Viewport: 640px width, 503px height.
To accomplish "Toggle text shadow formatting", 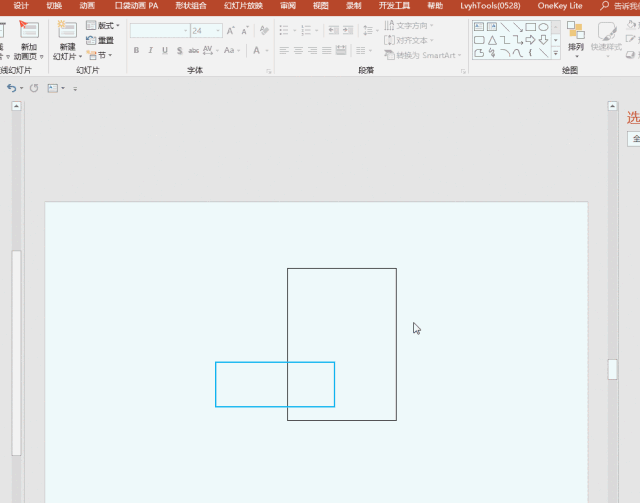I will [178, 50].
